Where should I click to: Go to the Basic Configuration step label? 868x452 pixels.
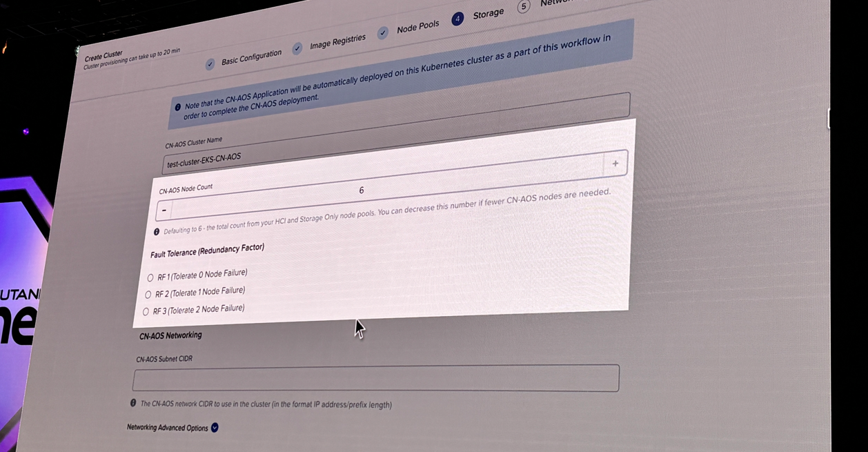tap(251, 57)
